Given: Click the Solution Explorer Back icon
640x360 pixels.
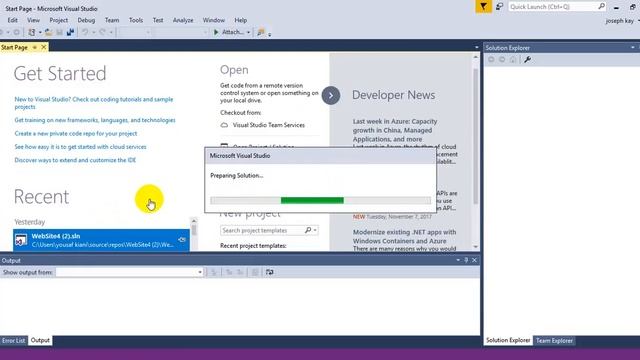Looking at the screenshot, I should coord(491,60).
